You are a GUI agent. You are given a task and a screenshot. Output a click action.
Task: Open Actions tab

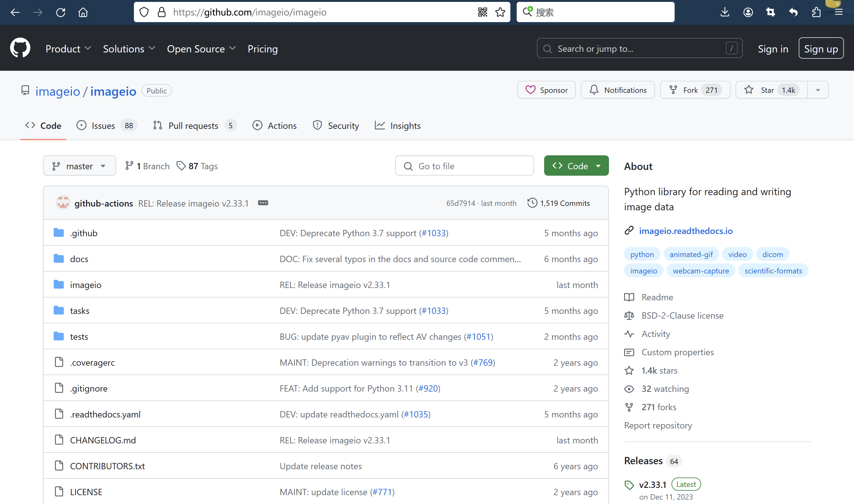(x=274, y=126)
